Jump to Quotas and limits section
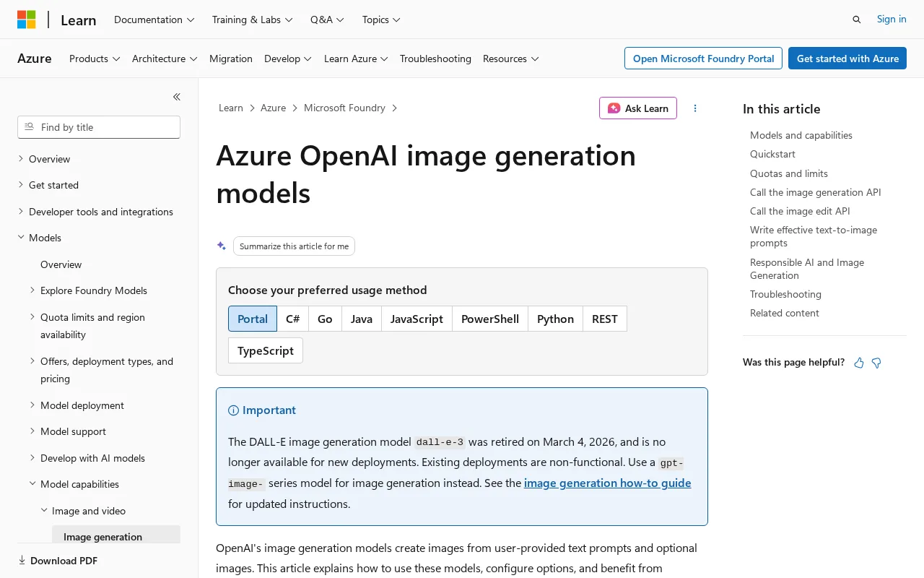 (x=789, y=173)
